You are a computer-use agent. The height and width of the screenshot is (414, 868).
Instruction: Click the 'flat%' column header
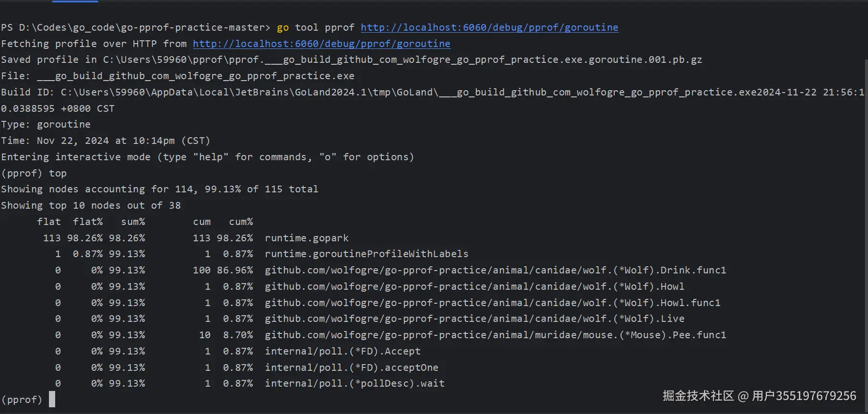88,222
